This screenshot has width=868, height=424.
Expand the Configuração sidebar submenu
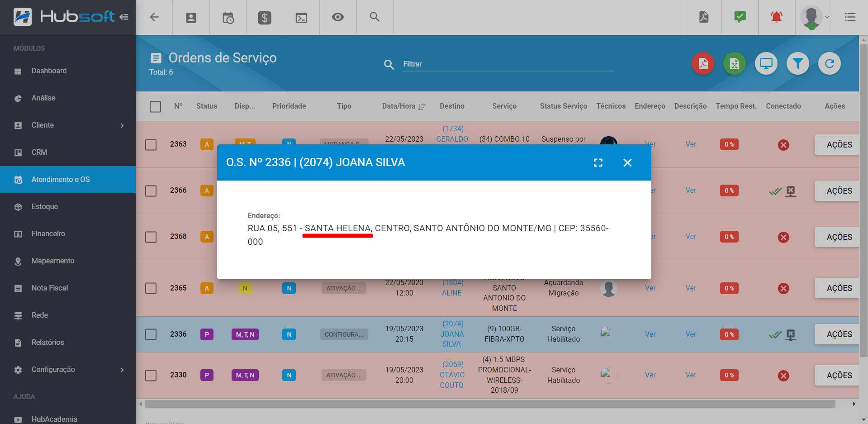point(122,370)
